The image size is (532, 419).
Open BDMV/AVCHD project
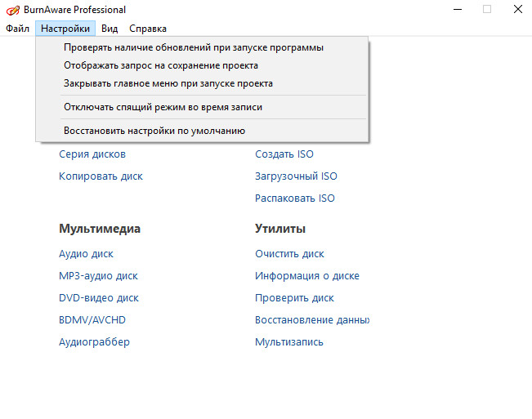pos(92,320)
